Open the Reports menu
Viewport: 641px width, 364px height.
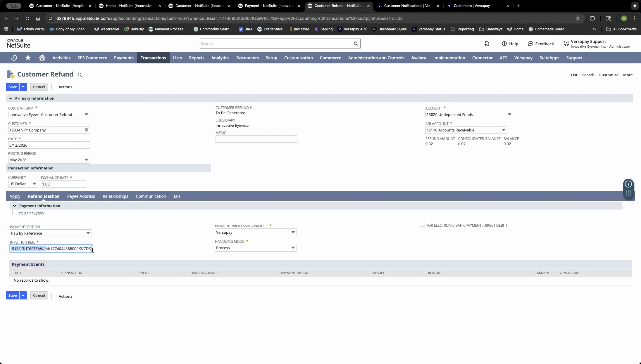197,58
